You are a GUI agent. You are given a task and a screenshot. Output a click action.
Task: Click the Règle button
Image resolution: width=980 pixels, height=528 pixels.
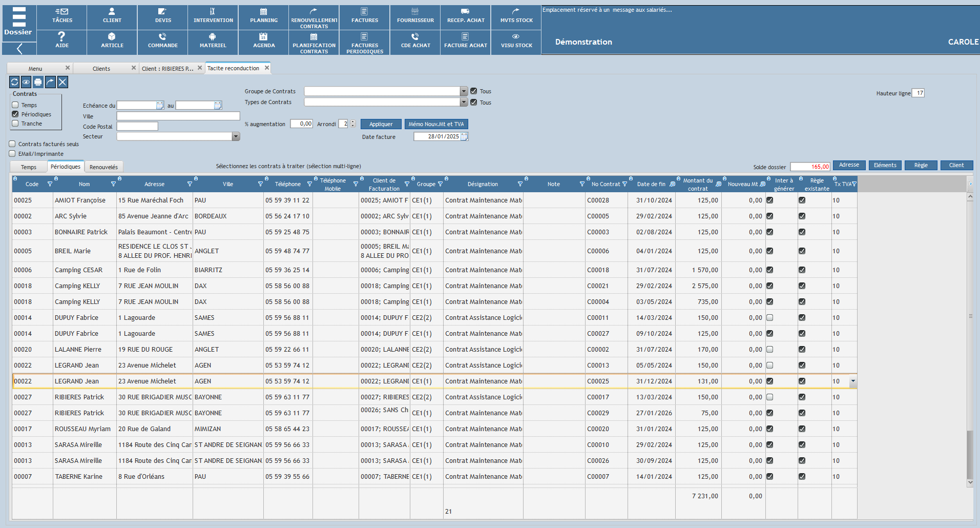[921, 165]
